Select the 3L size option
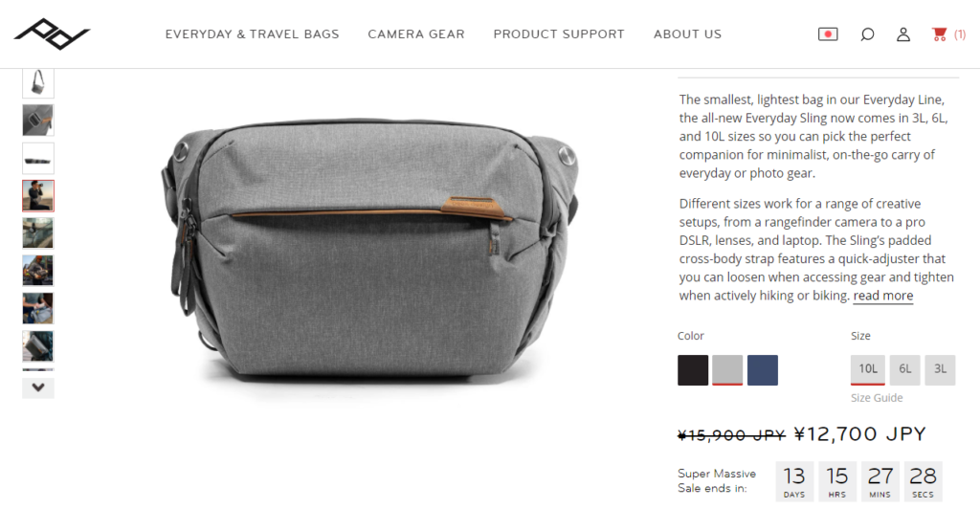Viewport: 980px width, 508px height. (940, 370)
